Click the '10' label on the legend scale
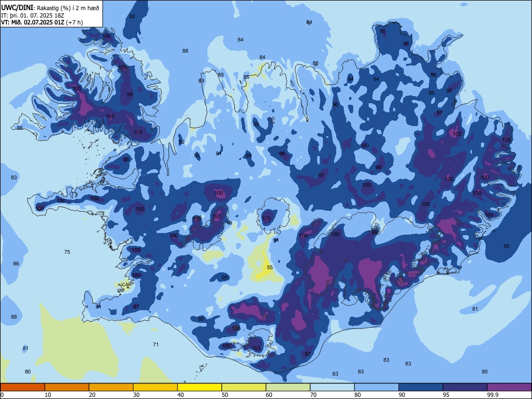The height and width of the screenshot is (399, 532). point(48,395)
